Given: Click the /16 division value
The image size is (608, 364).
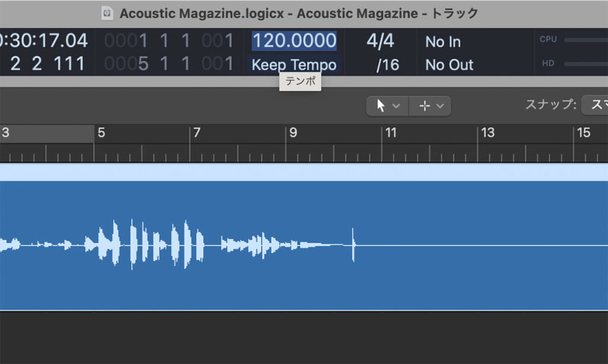Looking at the screenshot, I should click(x=387, y=65).
